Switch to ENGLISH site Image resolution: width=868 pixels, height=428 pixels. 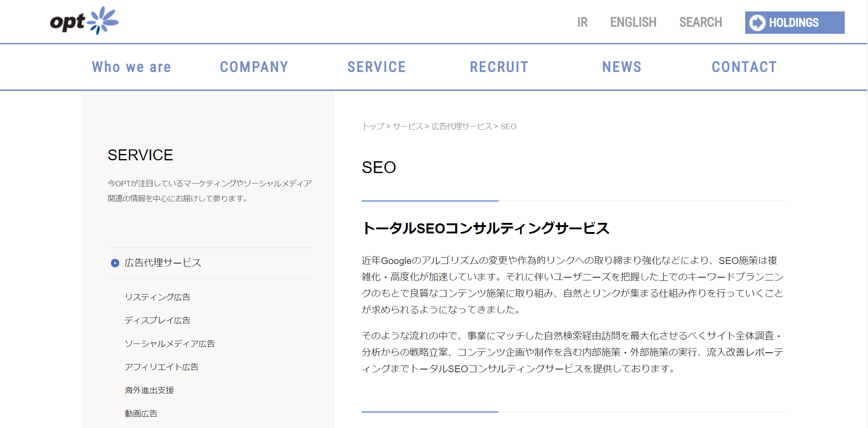pos(633,22)
